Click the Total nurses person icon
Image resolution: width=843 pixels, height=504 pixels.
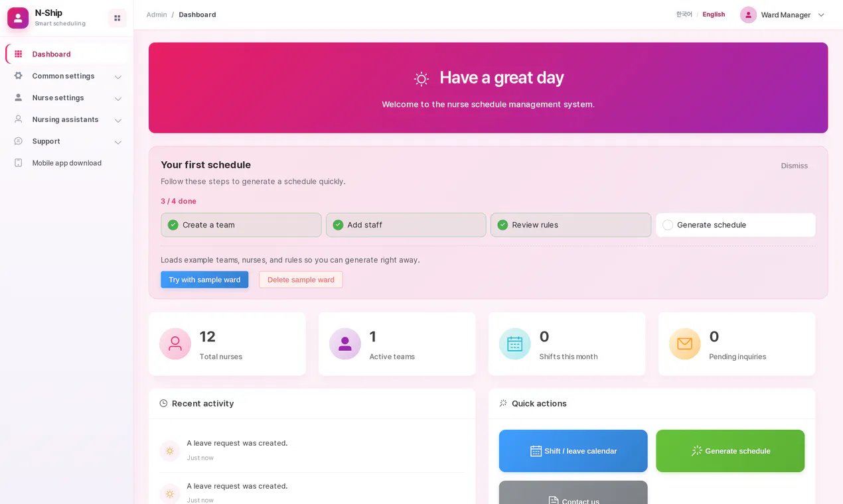175,344
